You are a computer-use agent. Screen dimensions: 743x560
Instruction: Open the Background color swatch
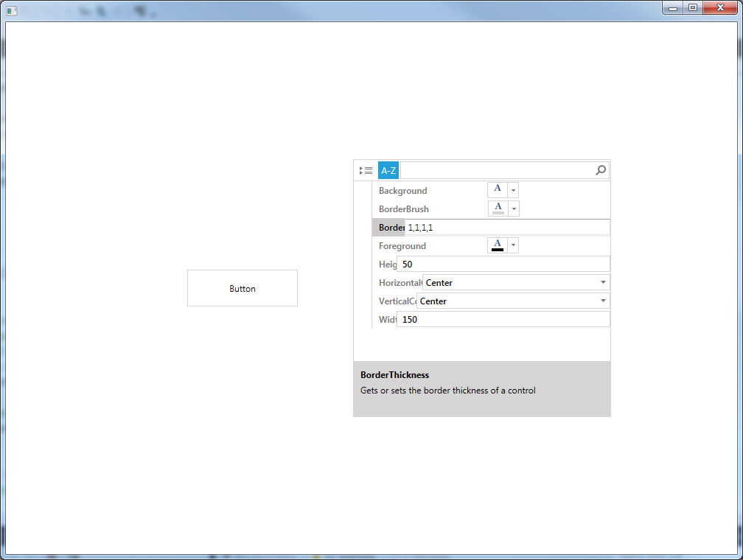coord(498,190)
